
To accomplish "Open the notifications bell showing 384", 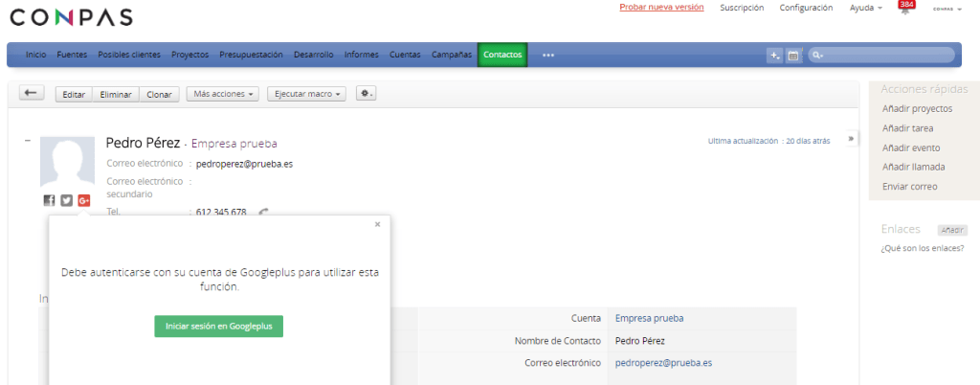I will click(905, 8).
